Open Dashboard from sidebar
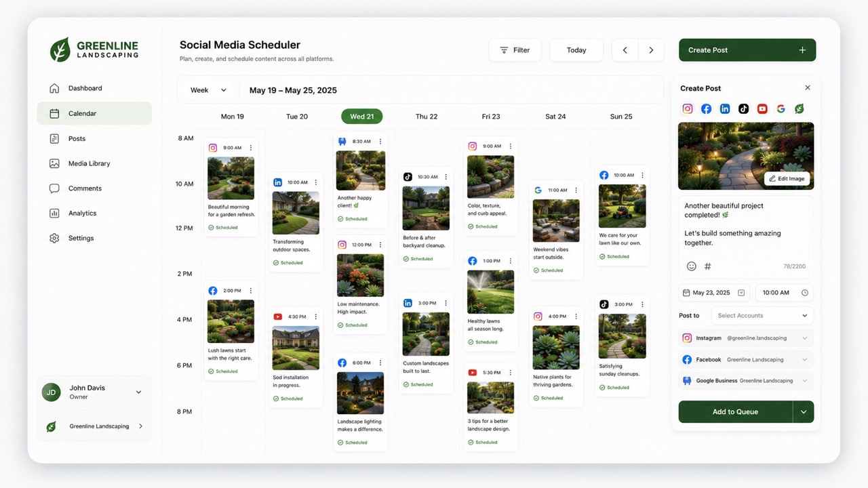 click(x=94, y=88)
